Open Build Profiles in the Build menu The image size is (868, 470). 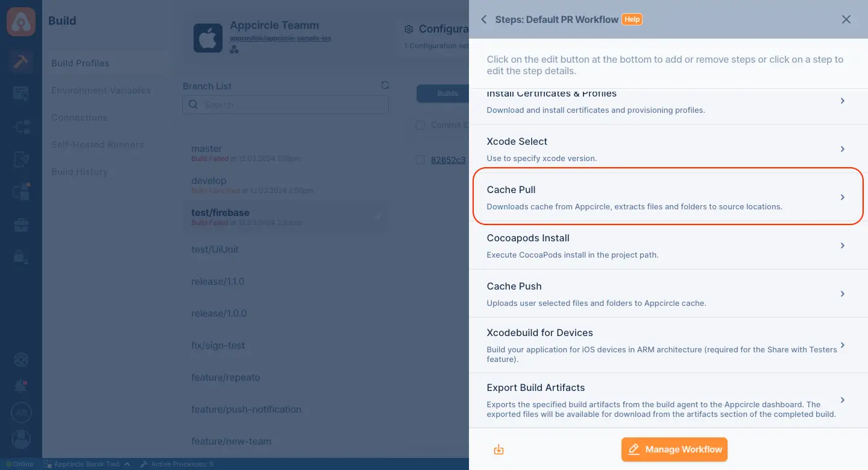(80, 63)
